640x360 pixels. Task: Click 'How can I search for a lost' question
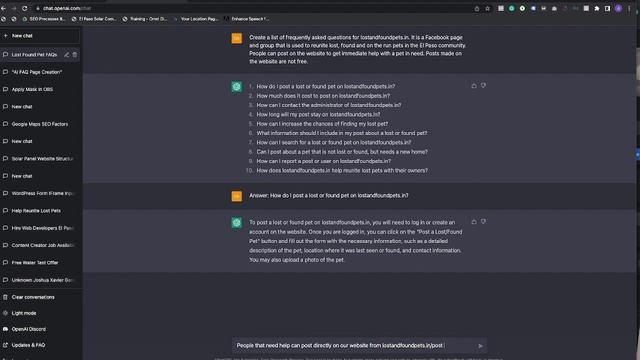333,142
